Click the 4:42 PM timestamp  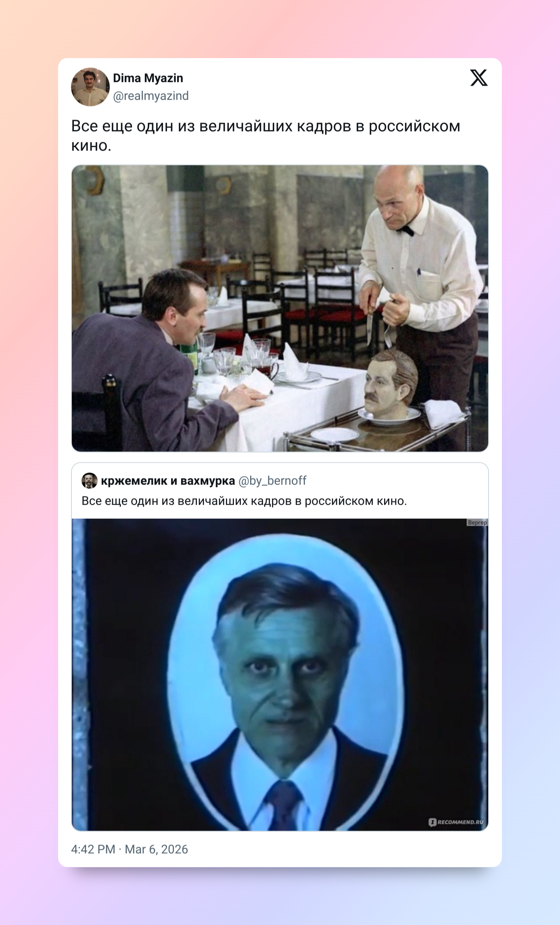coord(93,849)
